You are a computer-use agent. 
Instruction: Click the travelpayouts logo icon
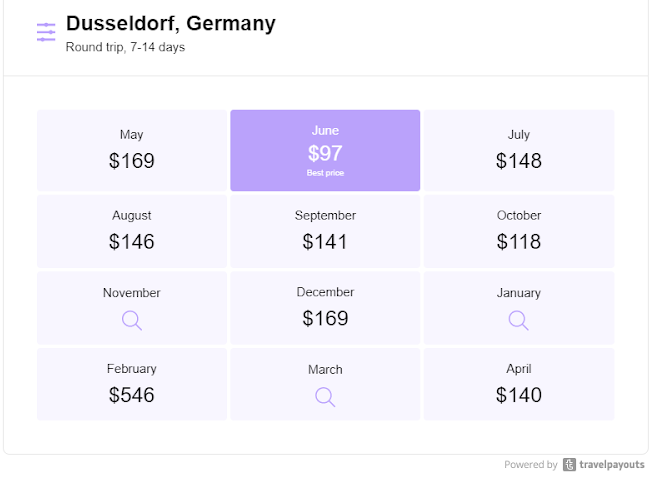click(570, 465)
